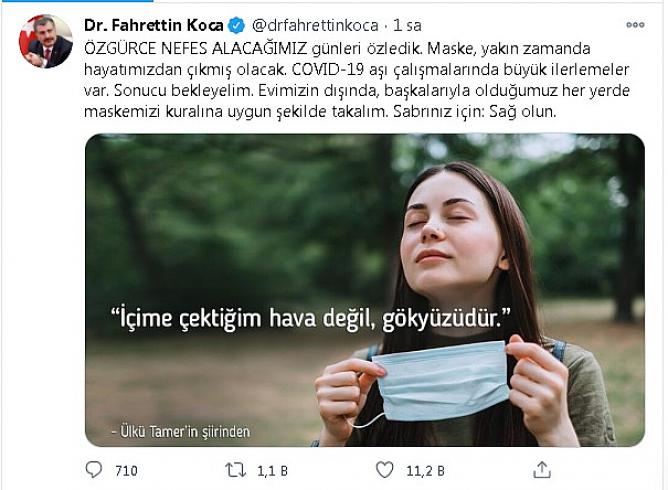Viewport: 668px width, 490px height.
Task: Click the 710 reply count
Action: [x=126, y=471]
